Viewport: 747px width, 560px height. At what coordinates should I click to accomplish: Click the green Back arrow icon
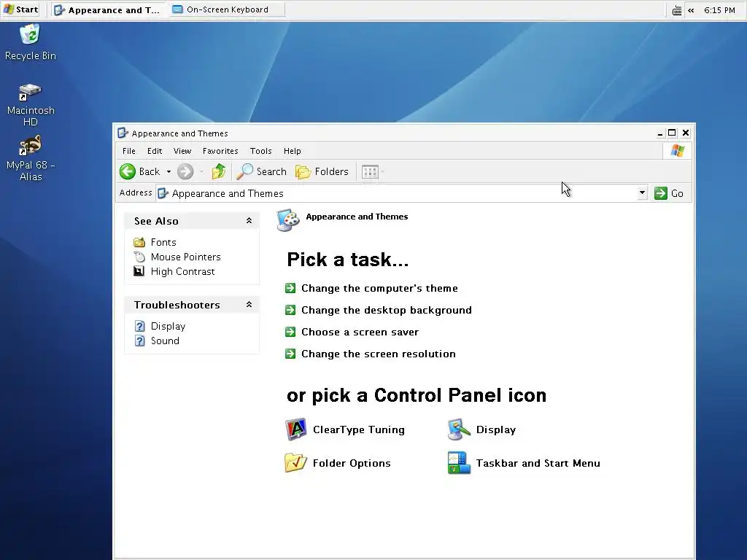pyautogui.click(x=128, y=171)
